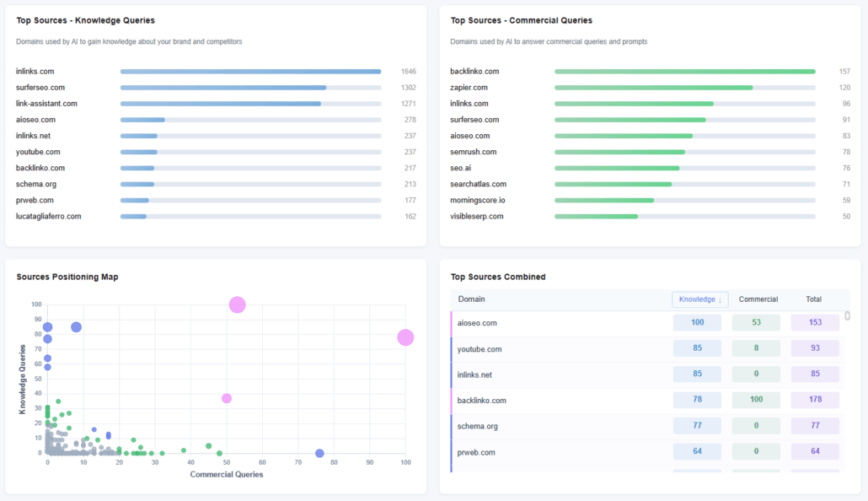Select aioseo.com row in Combined table

[647, 322]
